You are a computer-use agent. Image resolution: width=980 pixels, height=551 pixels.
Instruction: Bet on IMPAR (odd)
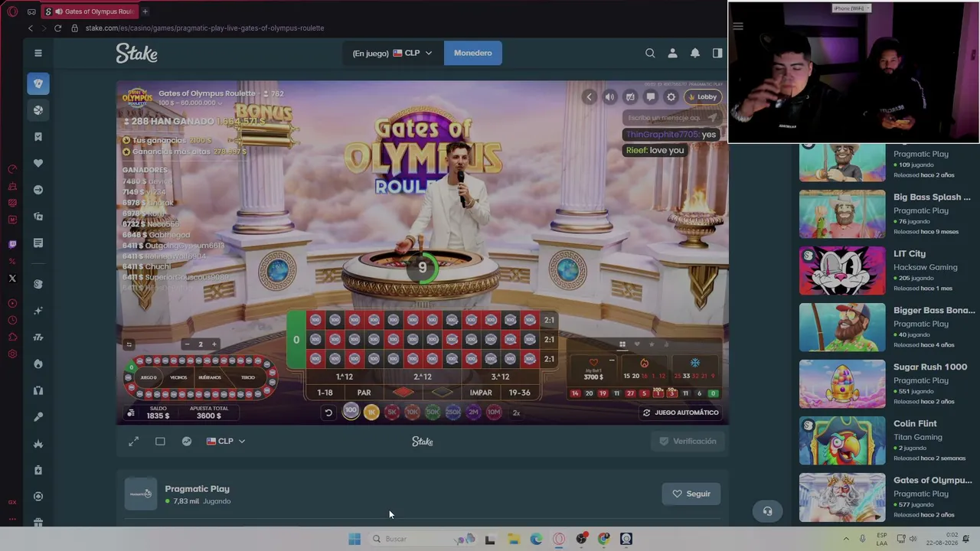pos(481,393)
